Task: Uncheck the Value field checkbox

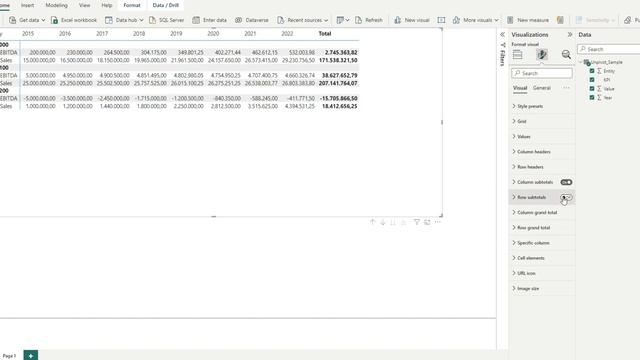Action: coord(592,89)
